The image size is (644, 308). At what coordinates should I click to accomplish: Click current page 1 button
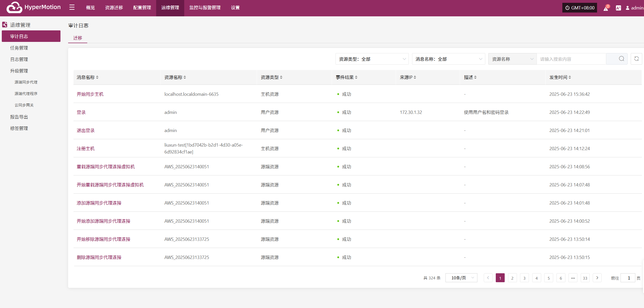(x=500, y=278)
